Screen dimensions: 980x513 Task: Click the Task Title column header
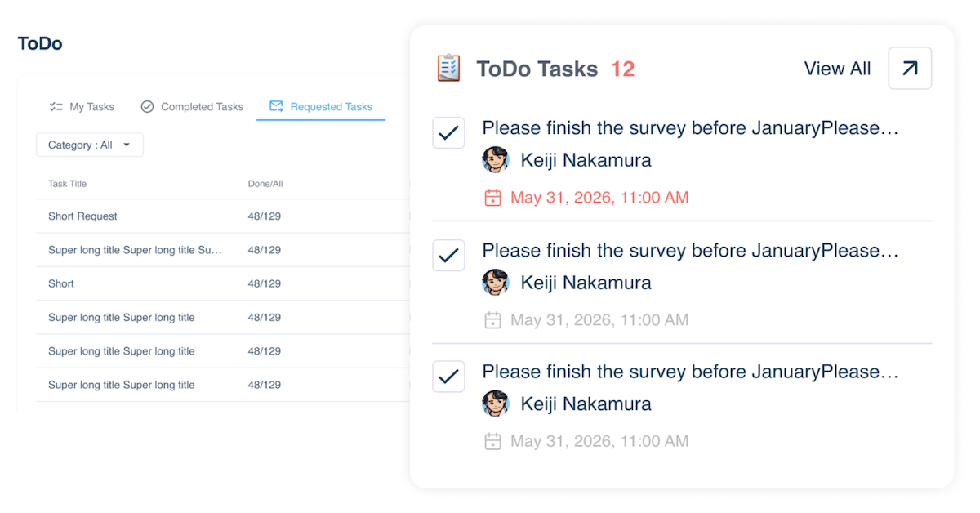point(67,184)
